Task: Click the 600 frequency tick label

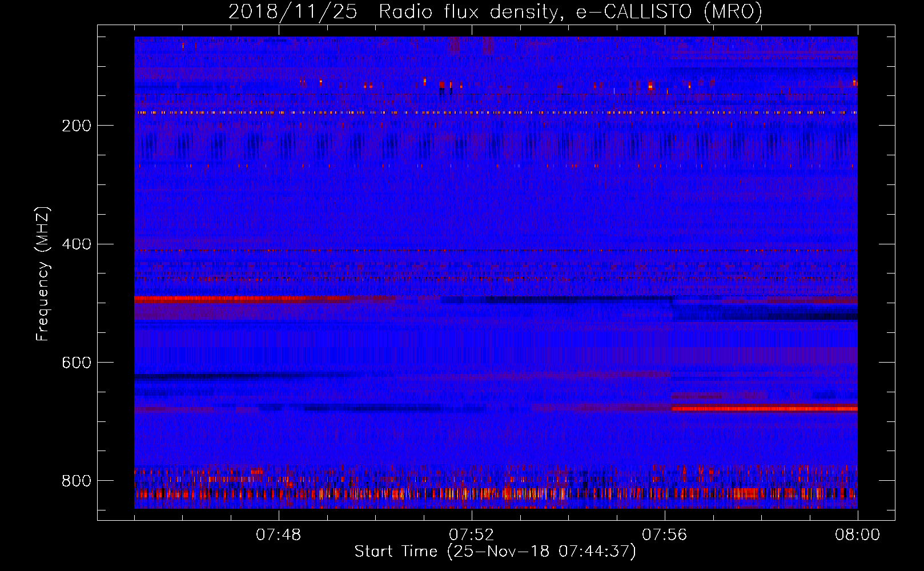Action: (77, 363)
